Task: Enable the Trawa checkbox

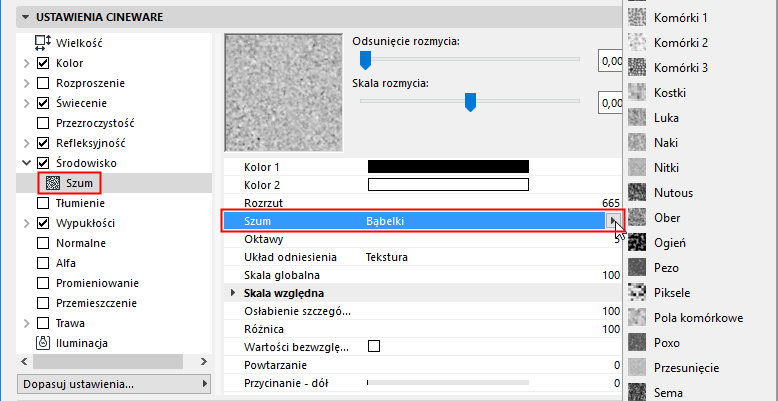Action: pyautogui.click(x=43, y=323)
